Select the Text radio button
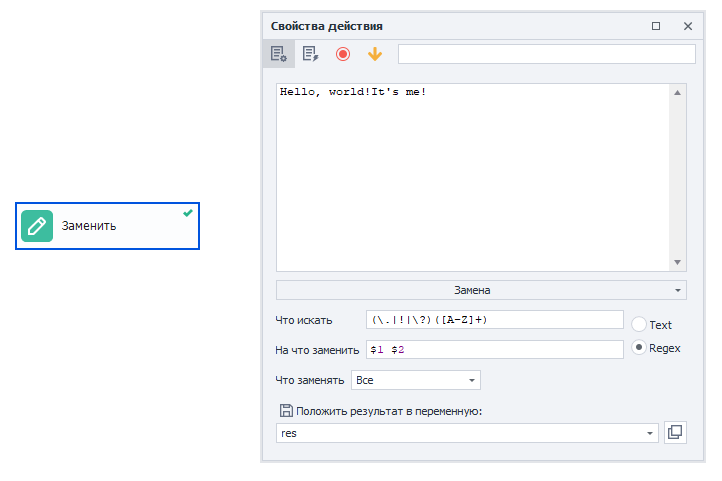722x481 pixels. tap(639, 324)
